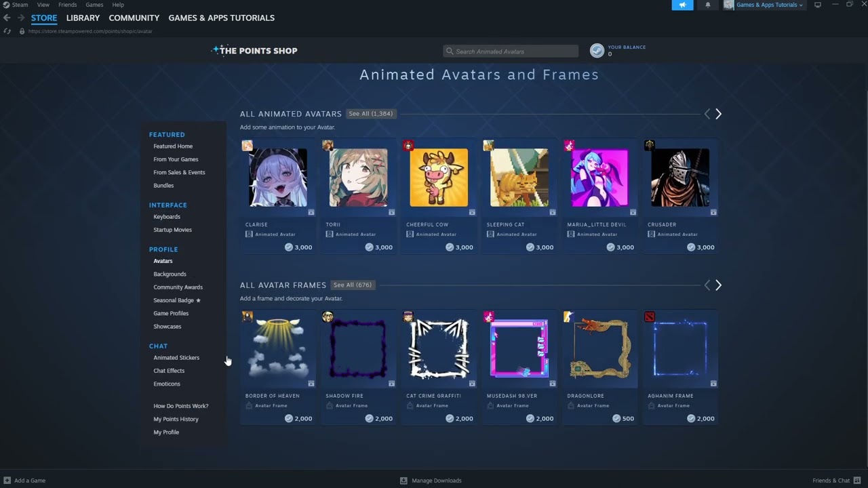Select the Marija_Little Devil avatar thumbnail

599,178
